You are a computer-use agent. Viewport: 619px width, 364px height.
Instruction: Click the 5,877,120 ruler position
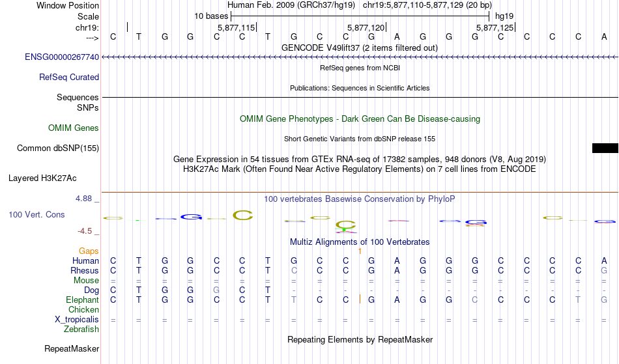click(x=366, y=27)
